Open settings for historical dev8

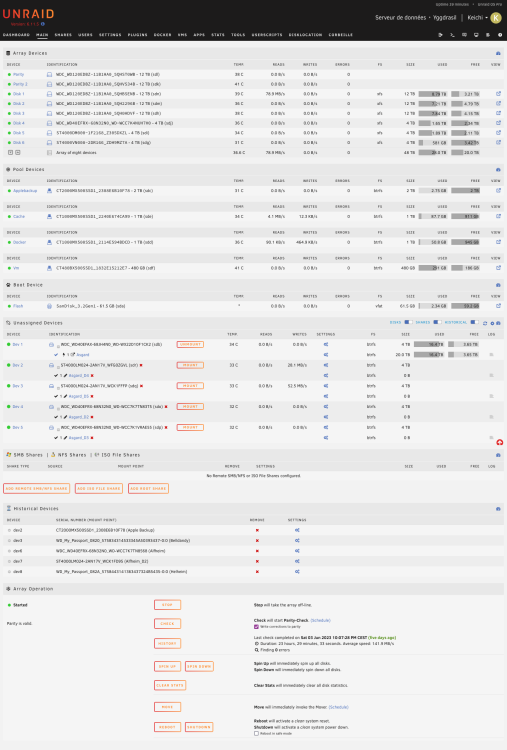click(x=297, y=572)
